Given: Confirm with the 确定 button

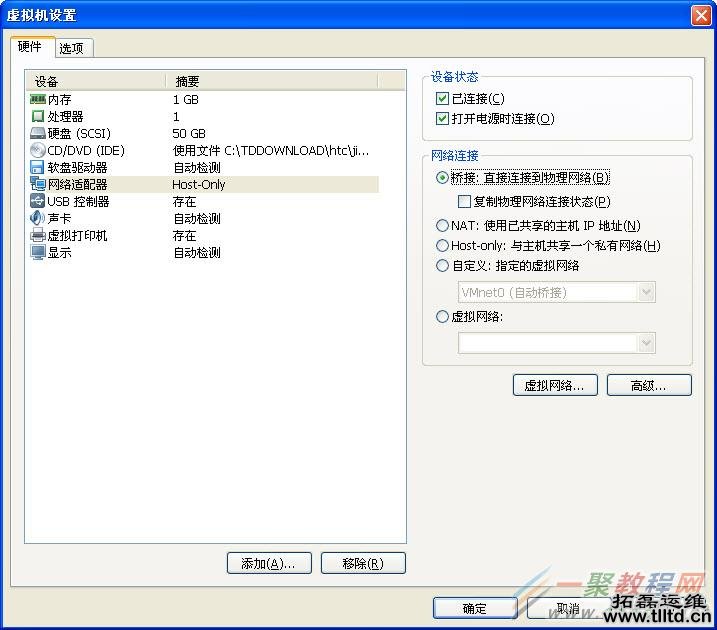Looking at the screenshot, I should tap(475, 609).
